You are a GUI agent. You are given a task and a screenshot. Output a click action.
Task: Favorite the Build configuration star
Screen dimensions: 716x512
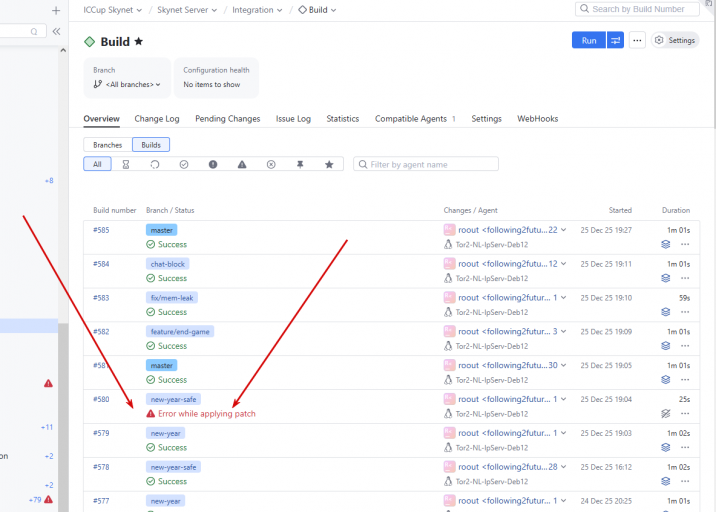pyautogui.click(x=139, y=42)
